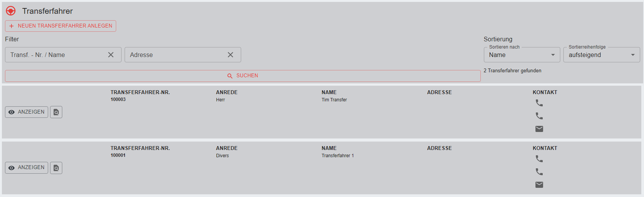This screenshot has width=644, height=197.
Task: Click first phone icon for Tim Transfer
Action: [539, 103]
